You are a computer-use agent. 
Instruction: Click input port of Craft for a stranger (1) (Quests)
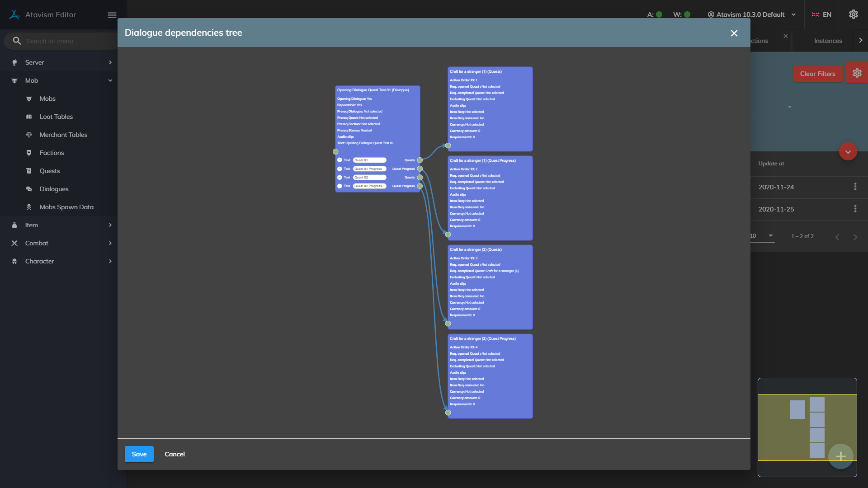click(x=448, y=145)
